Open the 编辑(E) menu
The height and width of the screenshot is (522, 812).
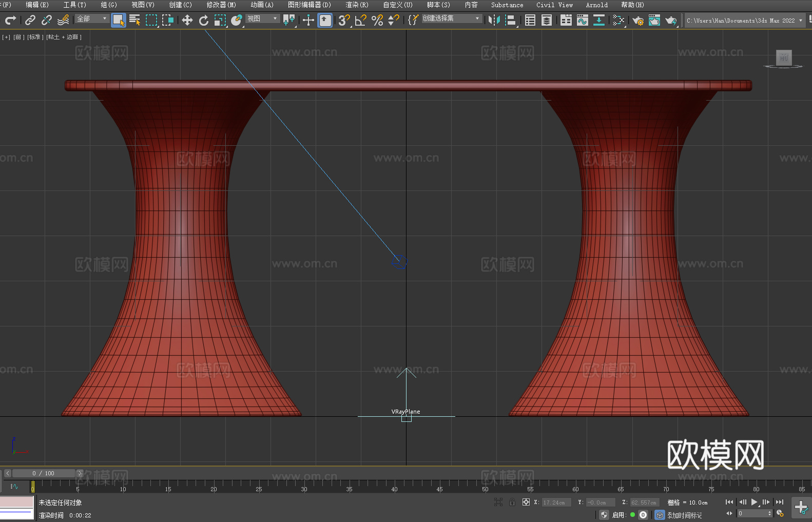click(37, 5)
